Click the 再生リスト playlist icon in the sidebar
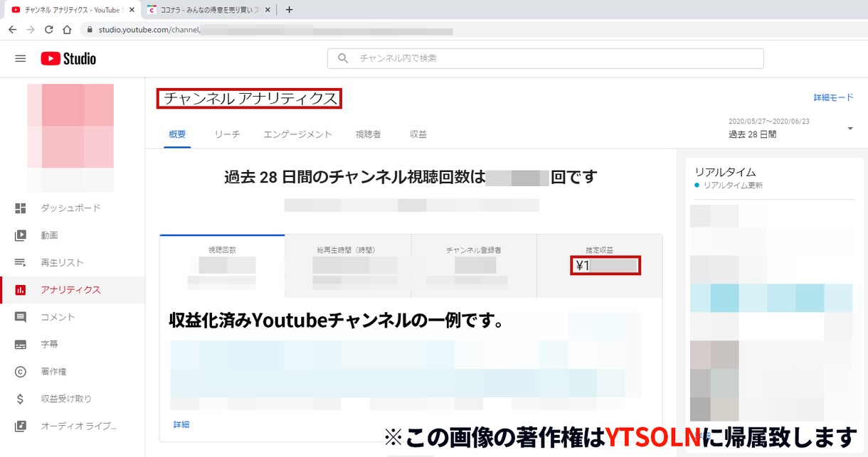 pyautogui.click(x=21, y=262)
